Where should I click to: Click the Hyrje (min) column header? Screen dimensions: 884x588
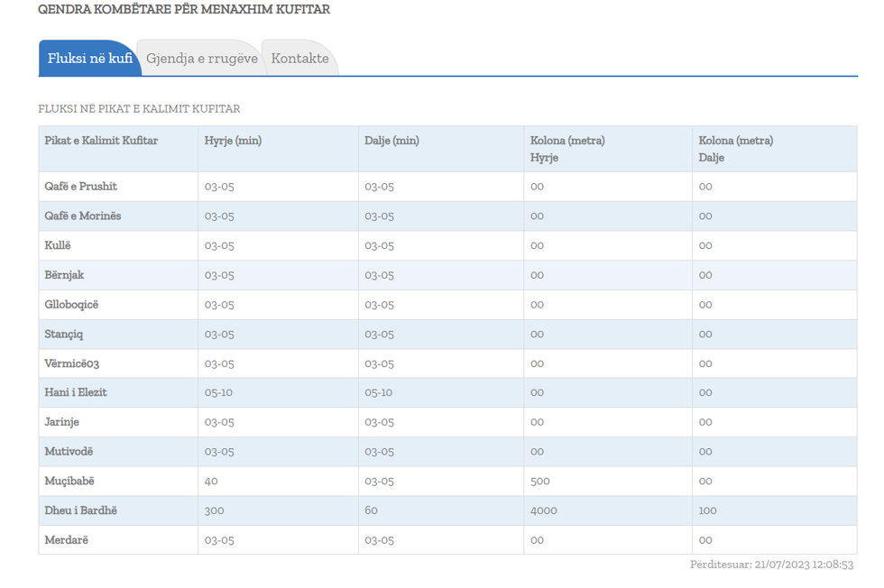pos(233,141)
